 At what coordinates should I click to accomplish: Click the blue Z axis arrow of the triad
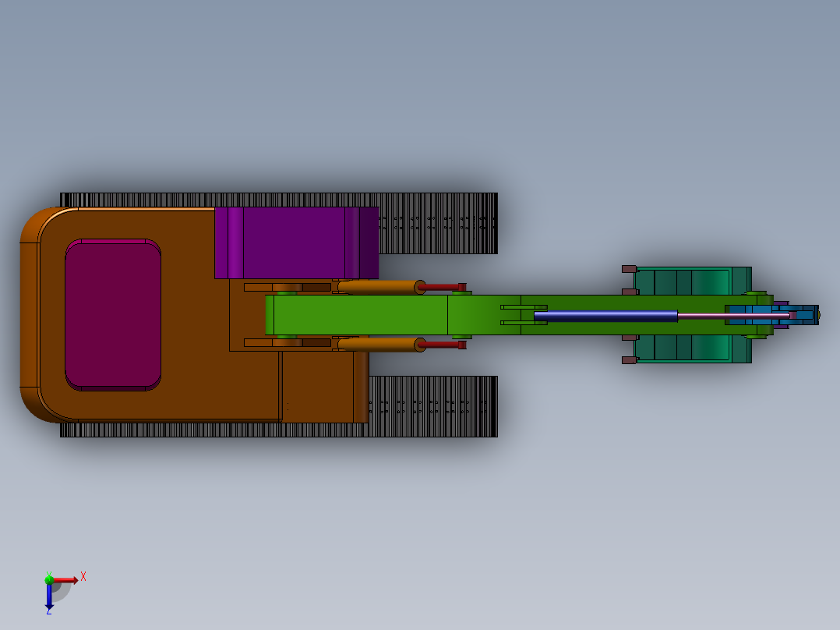(x=49, y=596)
